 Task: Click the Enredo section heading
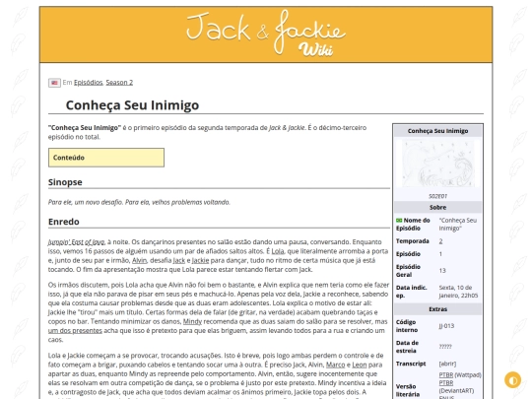64,222
